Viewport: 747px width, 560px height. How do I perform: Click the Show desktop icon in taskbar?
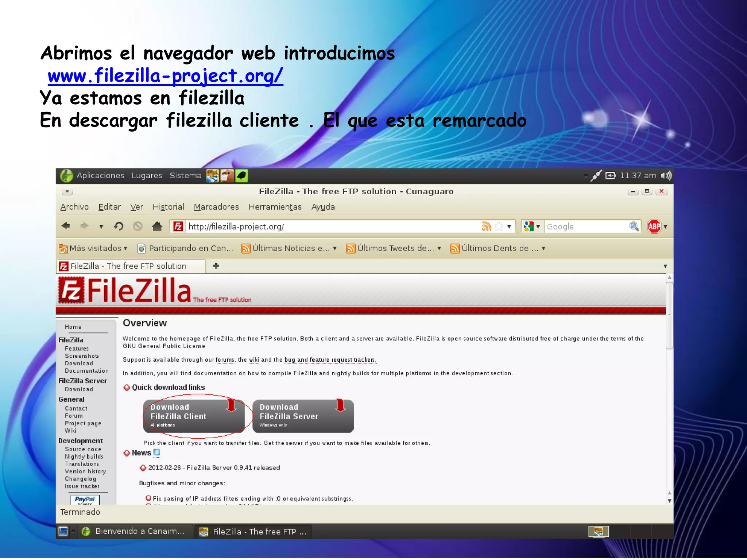coord(63,532)
